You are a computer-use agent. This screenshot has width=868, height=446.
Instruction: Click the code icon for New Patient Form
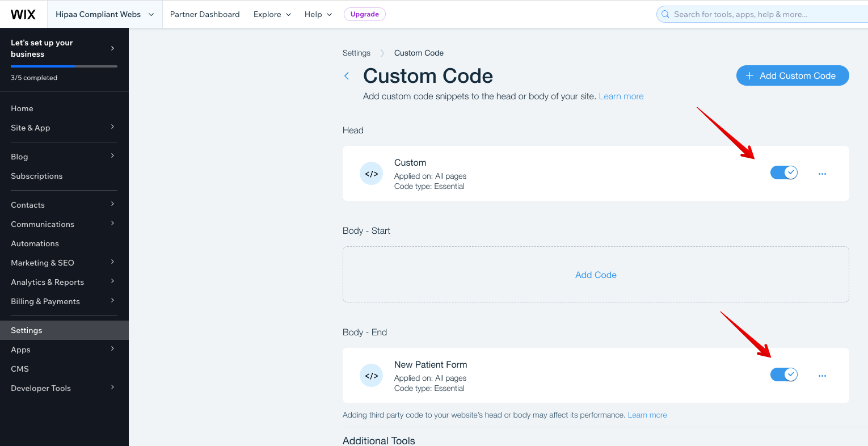372,376
